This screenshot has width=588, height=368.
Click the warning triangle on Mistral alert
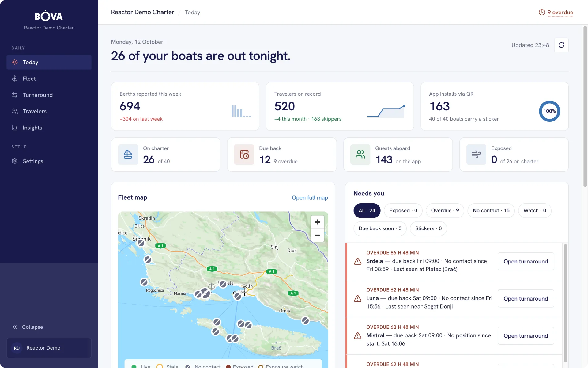(357, 336)
